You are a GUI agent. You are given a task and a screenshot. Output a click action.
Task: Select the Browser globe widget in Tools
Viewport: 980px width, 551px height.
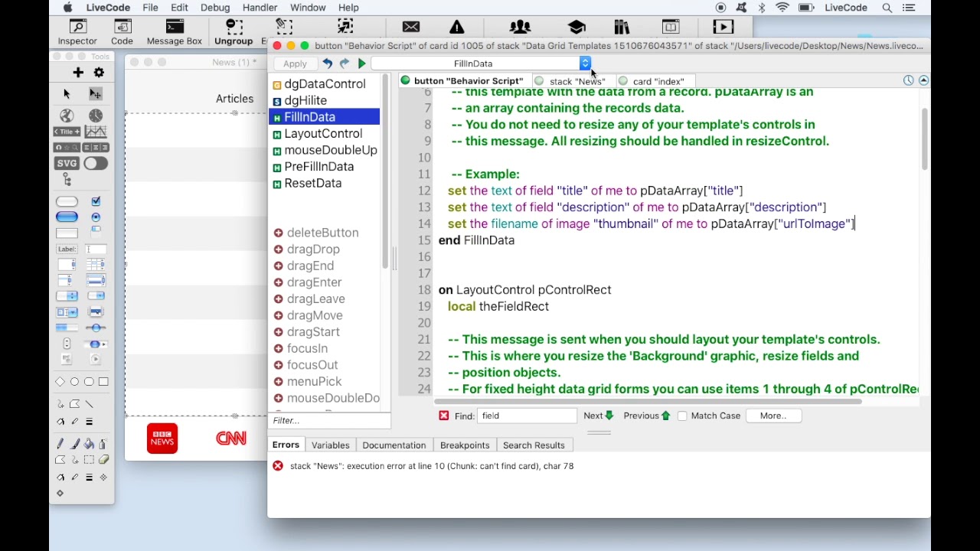point(67,116)
